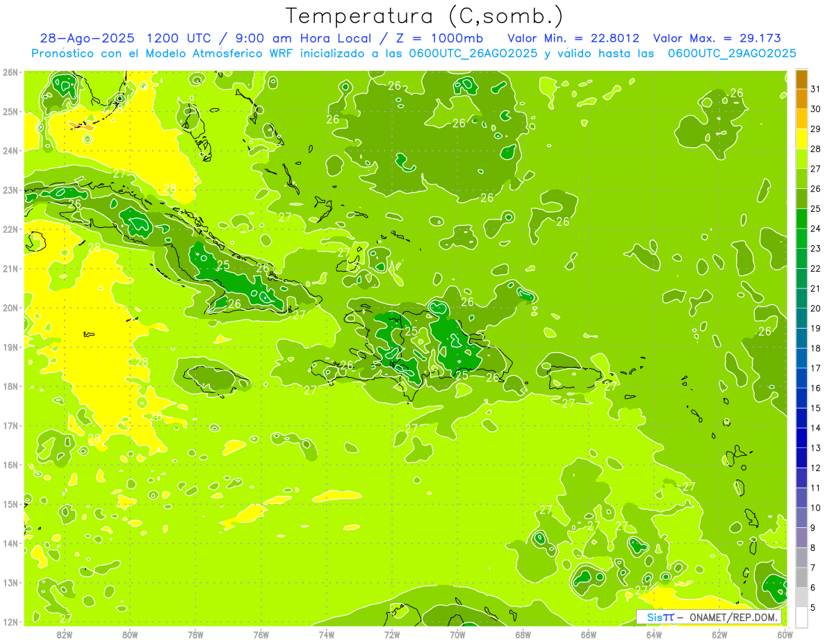Click the 16N latitude axis label
834x644 pixels.
coord(10,465)
